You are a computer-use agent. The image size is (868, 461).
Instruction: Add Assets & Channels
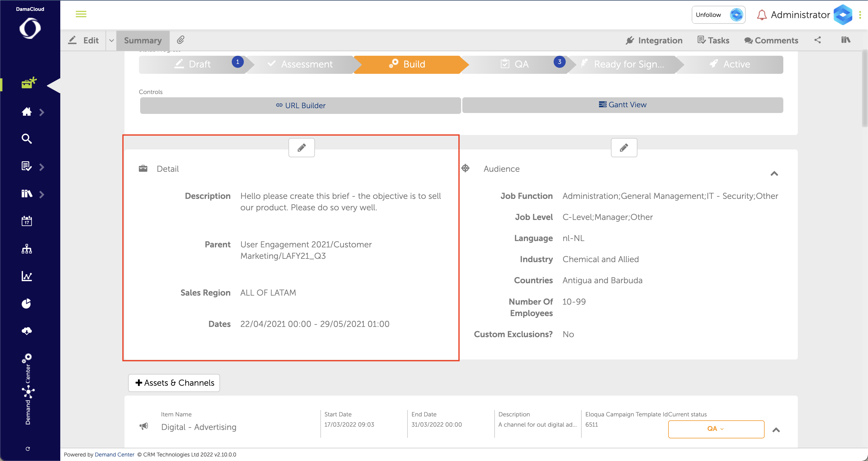pos(174,383)
